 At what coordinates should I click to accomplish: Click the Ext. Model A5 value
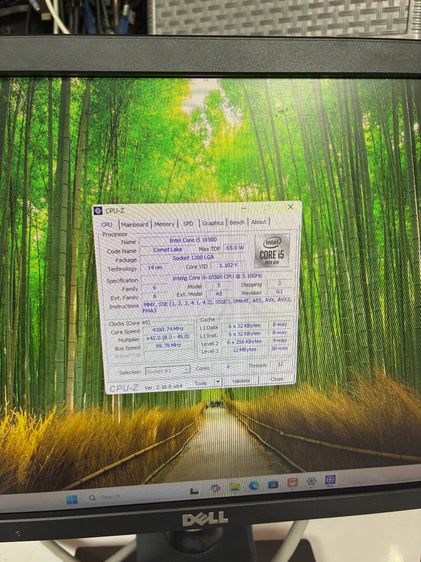tap(219, 294)
